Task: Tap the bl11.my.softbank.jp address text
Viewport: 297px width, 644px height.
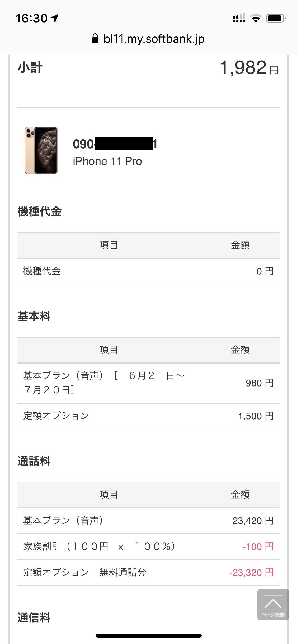Action: click(x=154, y=39)
